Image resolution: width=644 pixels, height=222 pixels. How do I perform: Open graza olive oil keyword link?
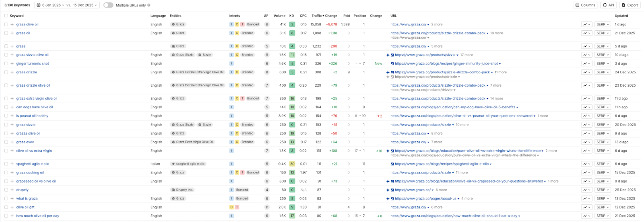pos(27,24)
